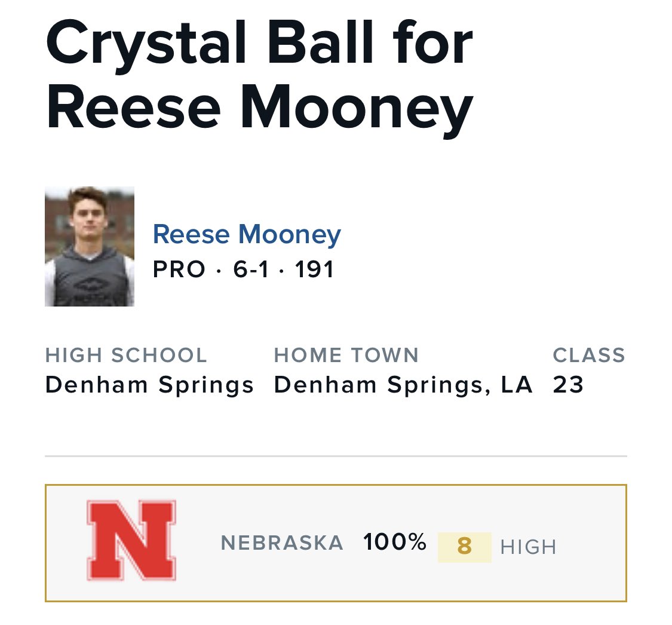The height and width of the screenshot is (625, 672).
Task: Click the Nebraska N logo
Action: coord(131,541)
